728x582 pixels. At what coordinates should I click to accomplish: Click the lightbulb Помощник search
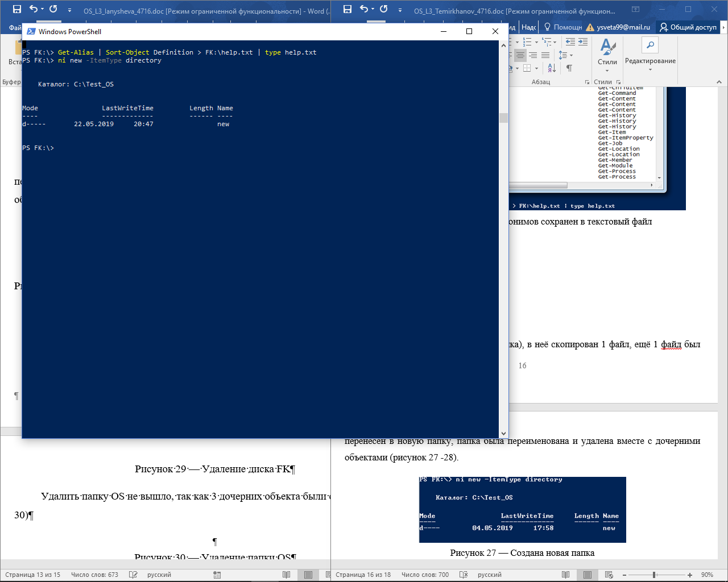coord(563,27)
